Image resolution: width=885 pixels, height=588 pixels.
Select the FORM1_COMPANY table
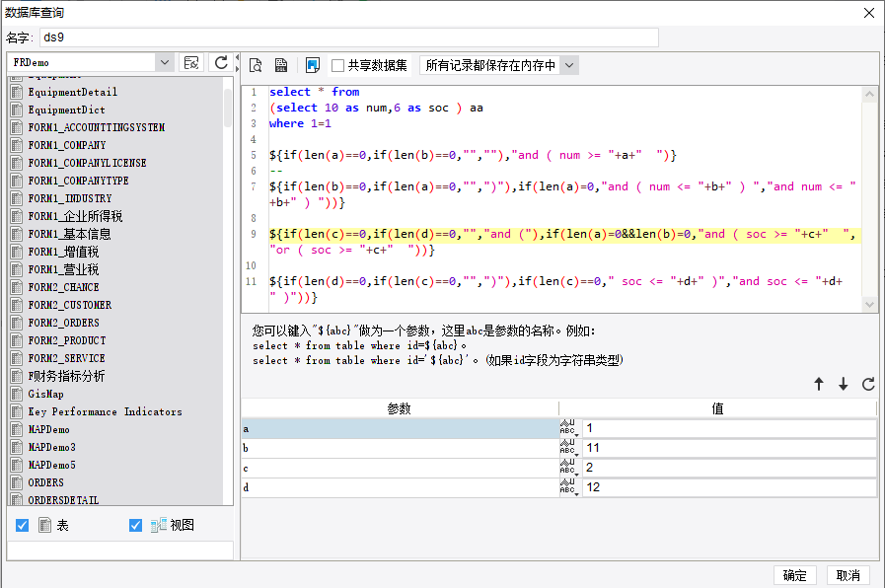(x=67, y=146)
